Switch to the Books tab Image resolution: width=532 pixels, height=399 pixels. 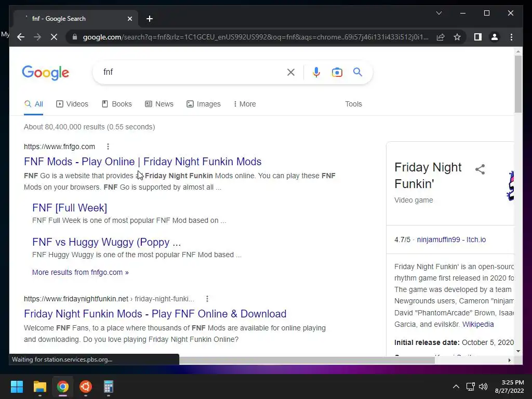[x=117, y=104]
